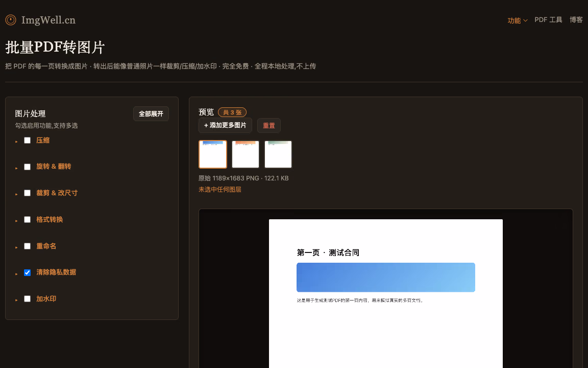The image size is (588, 368).
Task: Uncheck the 清除隐私数据 checkbox
Action: (28, 272)
